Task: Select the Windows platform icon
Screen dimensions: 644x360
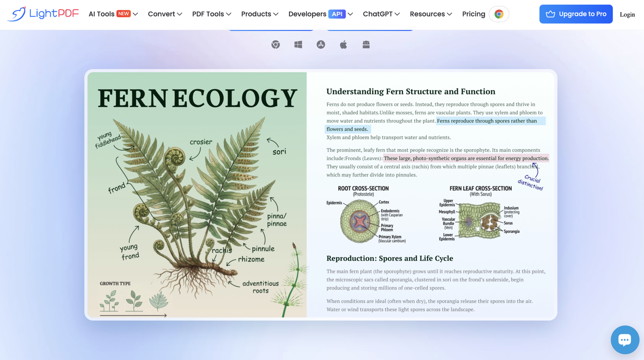Action: pos(298,45)
